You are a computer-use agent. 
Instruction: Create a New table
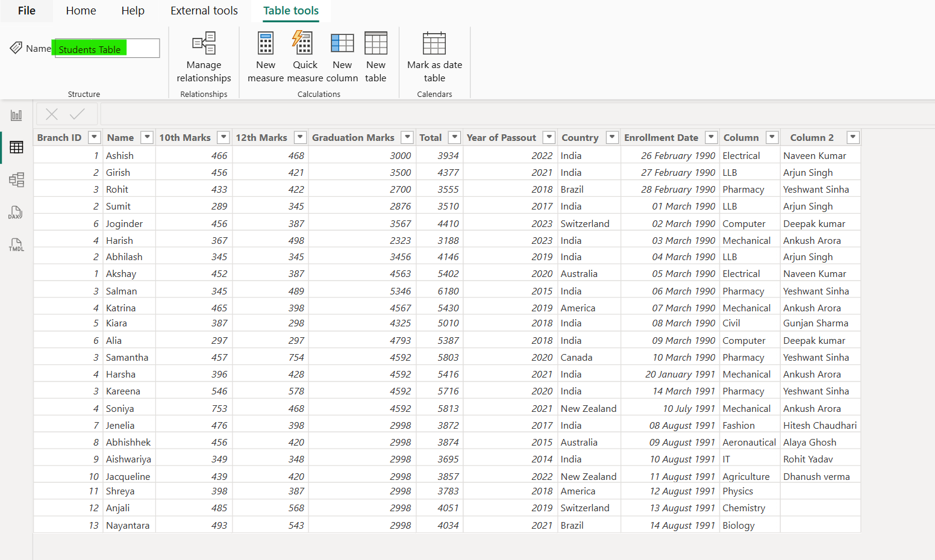click(x=376, y=56)
